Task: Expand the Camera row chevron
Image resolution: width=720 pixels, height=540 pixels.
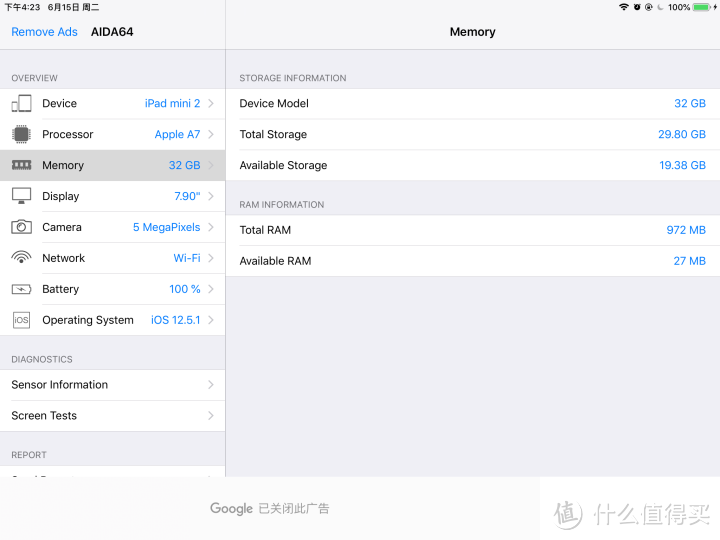Action: pos(211,227)
